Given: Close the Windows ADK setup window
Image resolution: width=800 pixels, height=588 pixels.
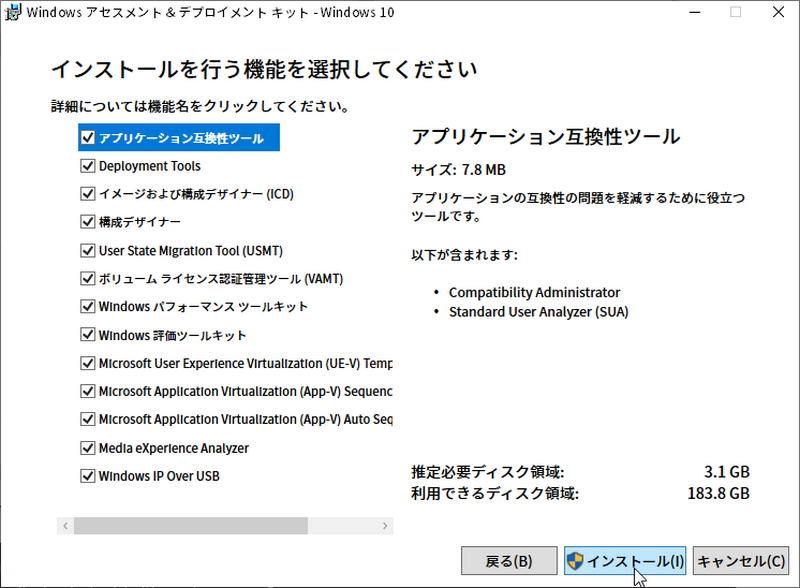Looking at the screenshot, I should tap(778, 12).
